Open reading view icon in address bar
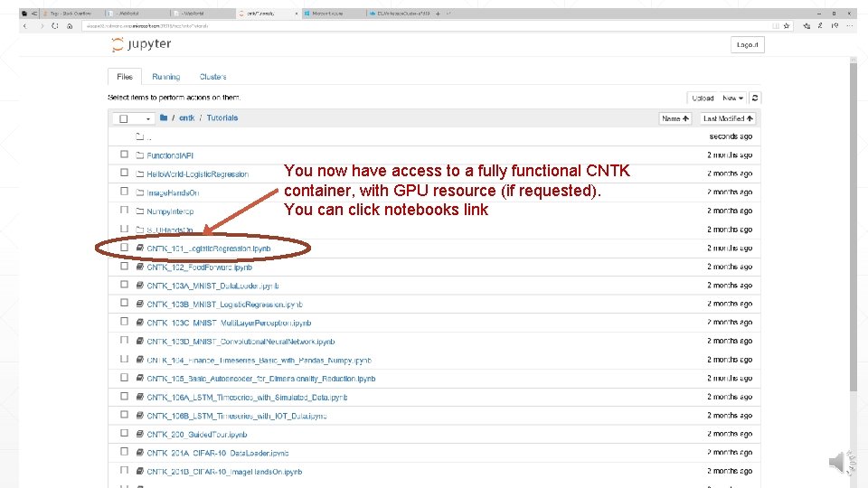 tap(776, 26)
